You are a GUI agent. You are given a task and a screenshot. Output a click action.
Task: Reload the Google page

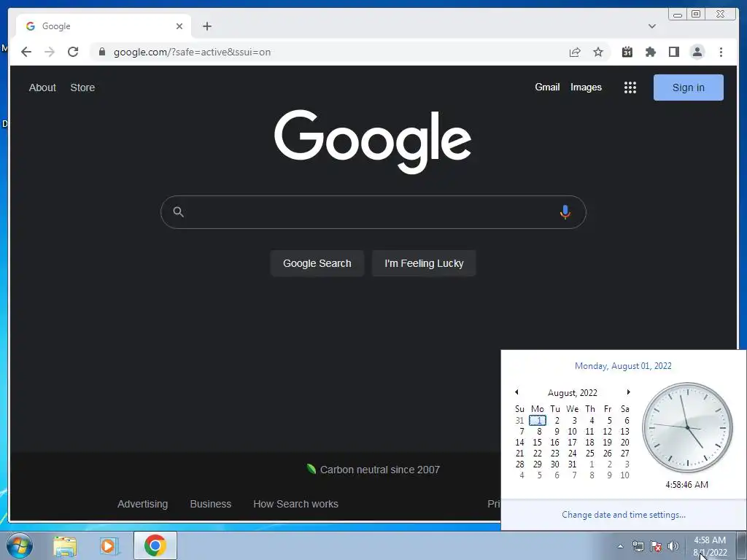(x=73, y=52)
